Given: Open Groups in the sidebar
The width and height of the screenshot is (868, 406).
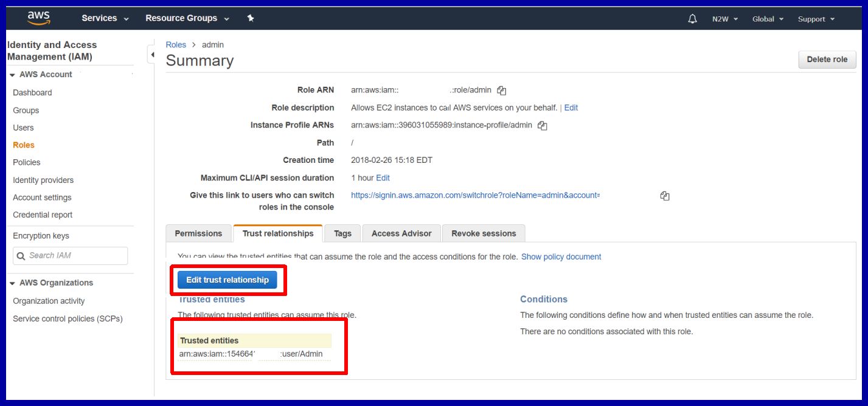Looking at the screenshot, I should [26, 111].
